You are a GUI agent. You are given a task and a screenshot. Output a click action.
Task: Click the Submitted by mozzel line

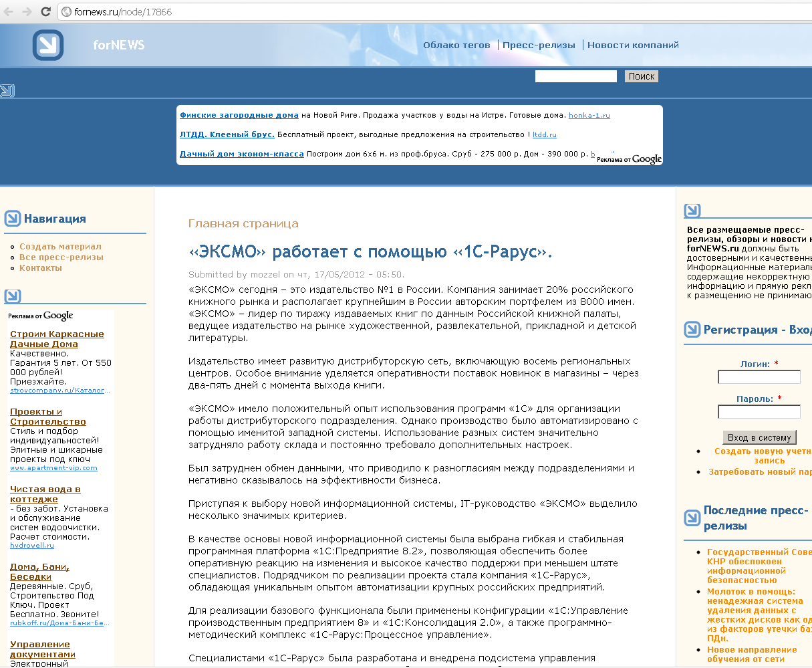click(x=296, y=274)
